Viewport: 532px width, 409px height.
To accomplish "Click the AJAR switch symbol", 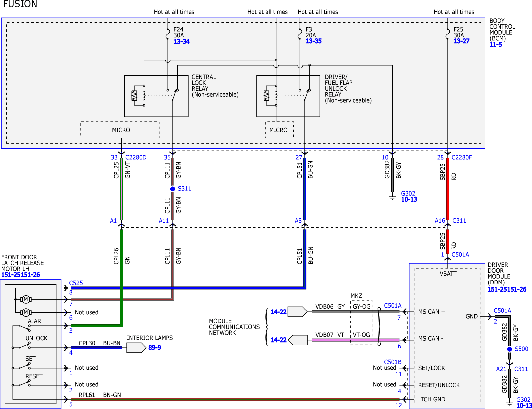I will pos(25,328).
